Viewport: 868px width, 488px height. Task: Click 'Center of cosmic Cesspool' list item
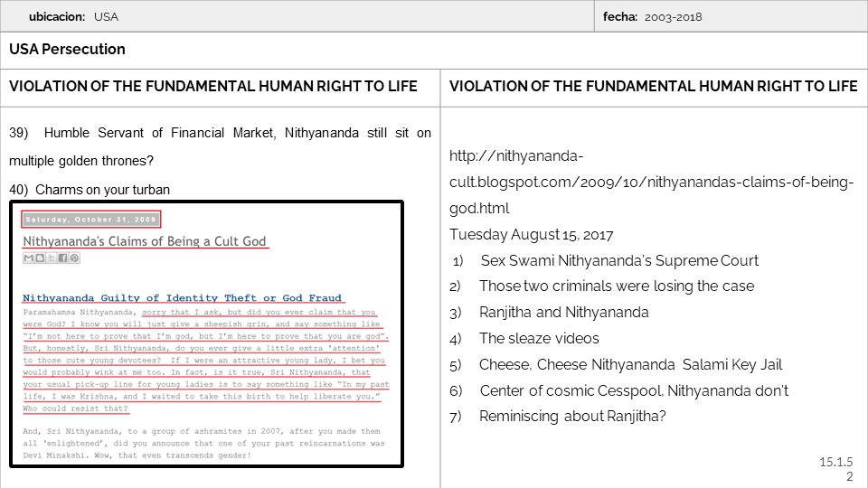click(633, 390)
